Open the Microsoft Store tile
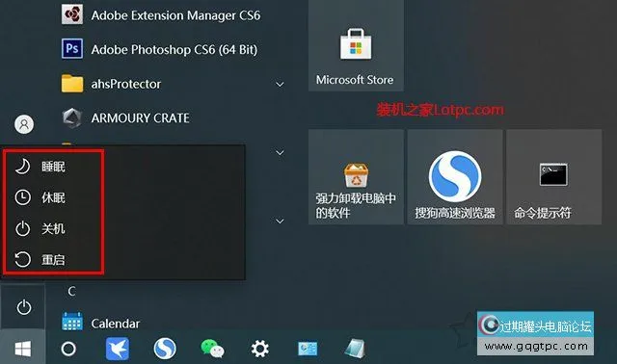617x364 pixels. tap(356, 45)
